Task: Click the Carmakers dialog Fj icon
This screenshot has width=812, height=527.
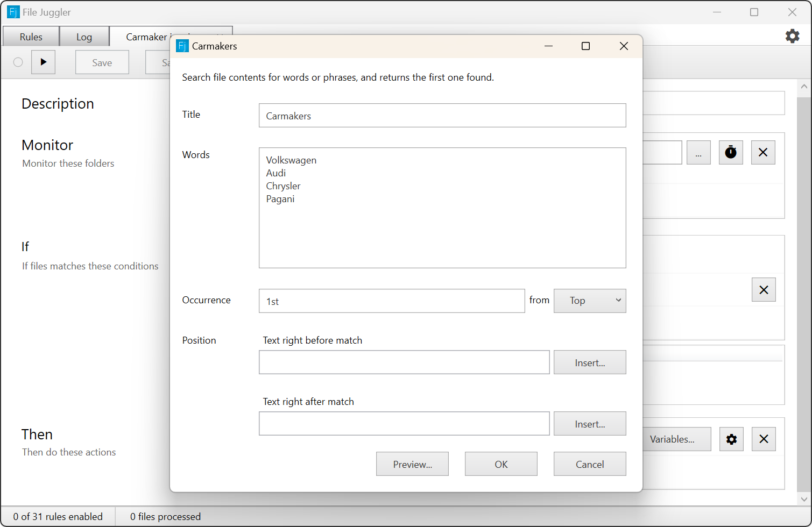Action: click(x=182, y=46)
